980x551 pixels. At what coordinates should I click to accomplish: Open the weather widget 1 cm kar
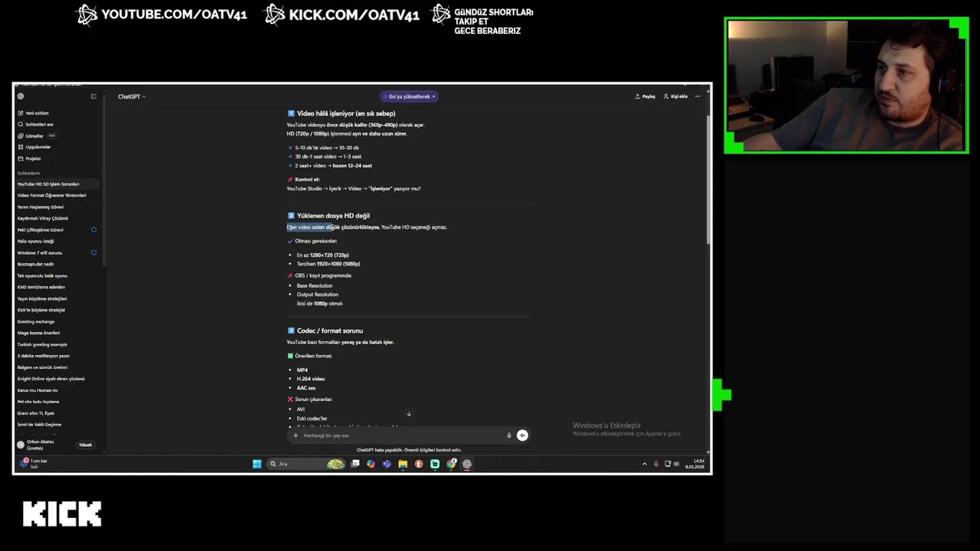[x=34, y=463]
